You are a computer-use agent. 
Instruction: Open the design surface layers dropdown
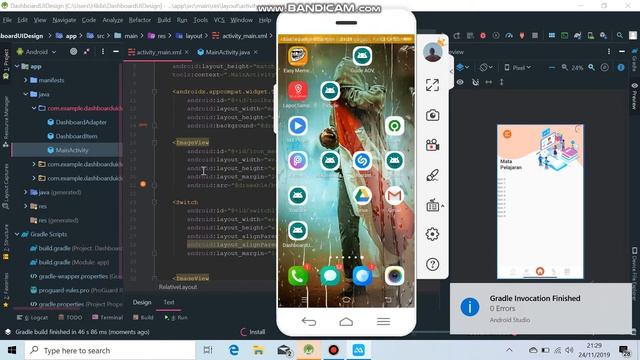pos(462,67)
